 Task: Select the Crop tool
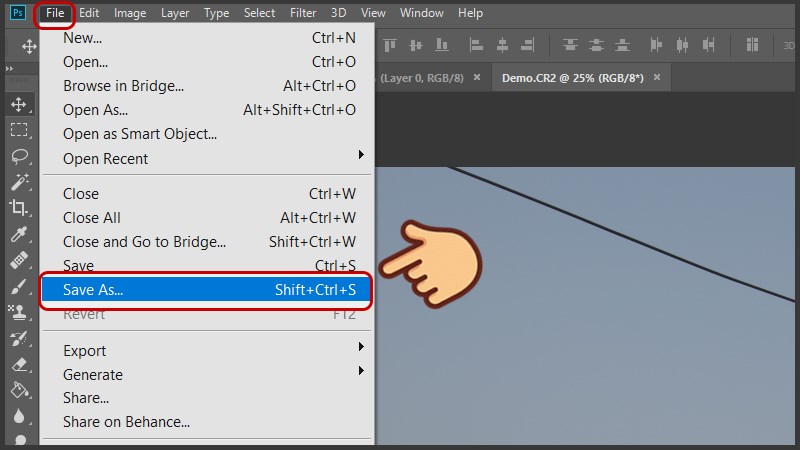coord(19,208)
